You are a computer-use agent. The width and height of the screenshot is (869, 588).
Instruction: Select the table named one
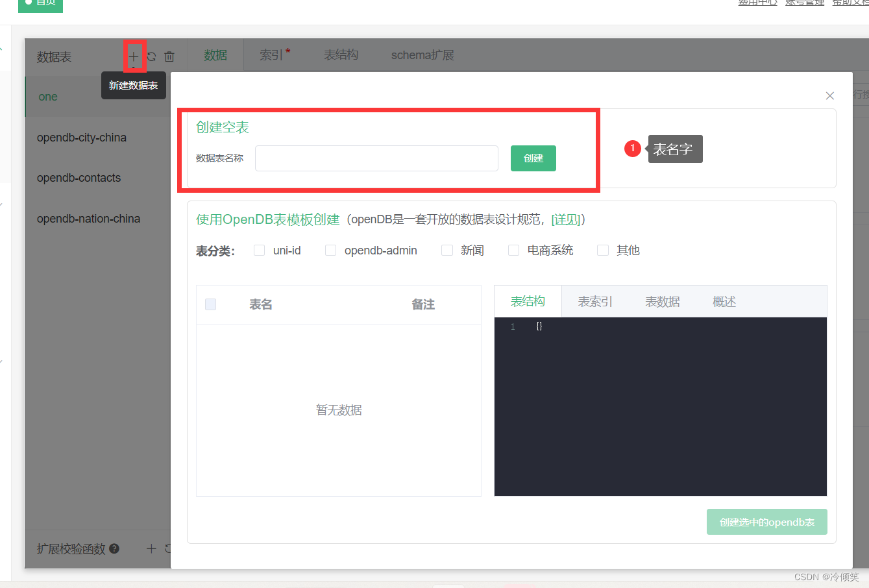tap(97, 97)
